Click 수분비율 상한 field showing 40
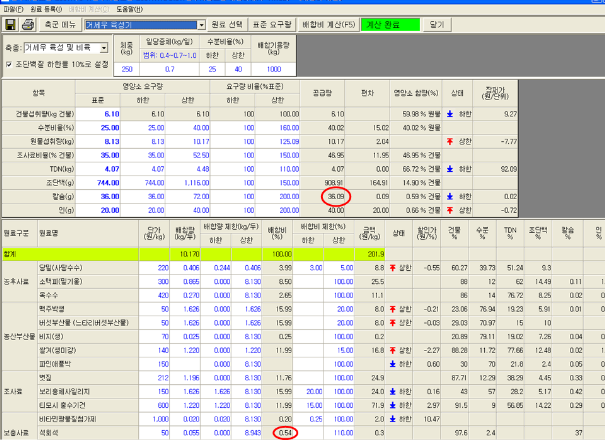The image size is (605, 444). point(238,69)
